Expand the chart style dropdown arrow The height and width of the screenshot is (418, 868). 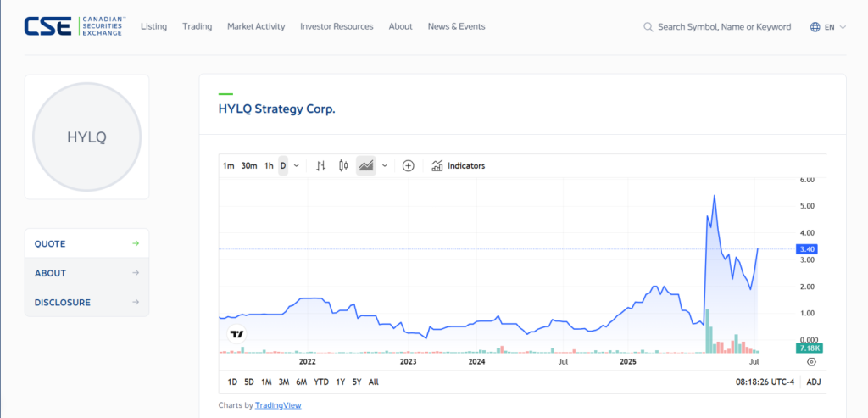tap(385, 166)
